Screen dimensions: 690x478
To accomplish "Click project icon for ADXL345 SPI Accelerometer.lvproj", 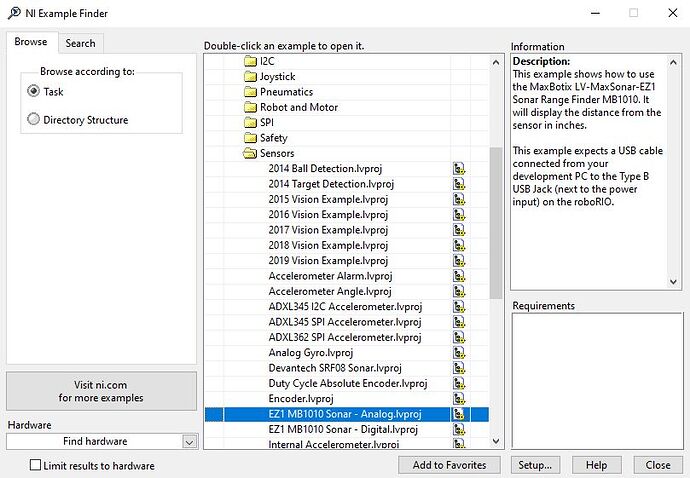I will click(x=459, y=322).
